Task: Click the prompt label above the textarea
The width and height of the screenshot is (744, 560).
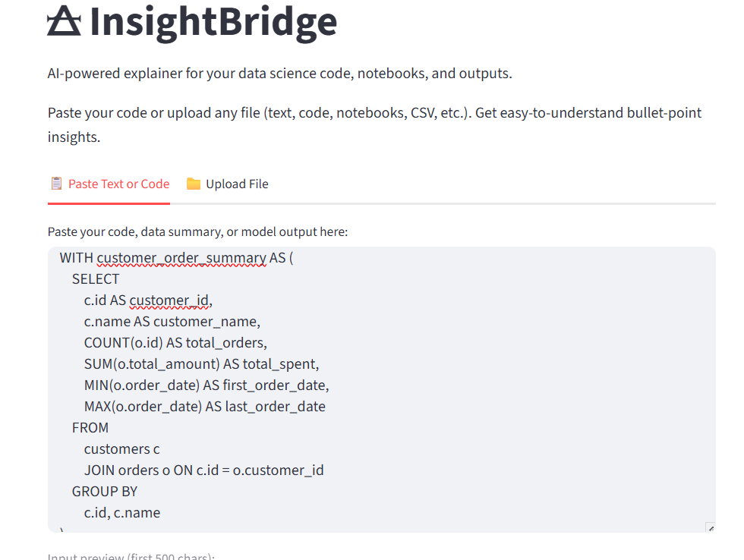Action: (x=197, y=231)
